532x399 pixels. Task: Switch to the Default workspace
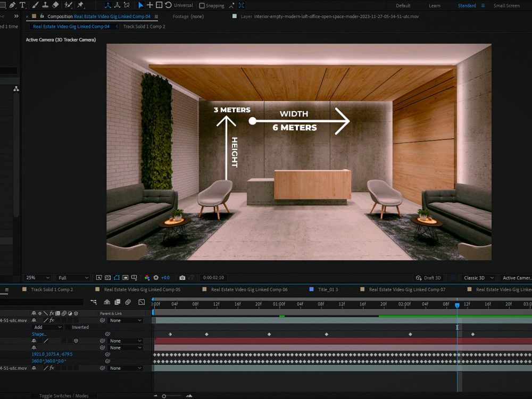403,5
